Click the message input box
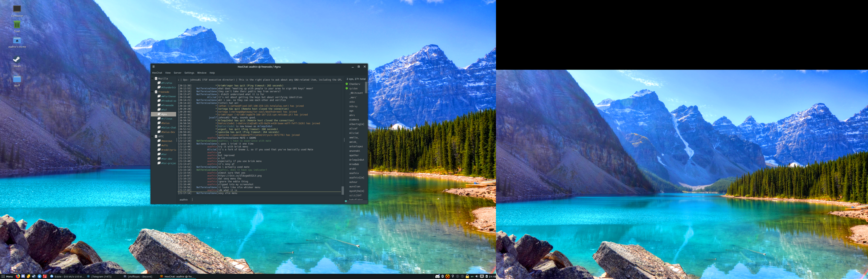Viewport: 868px width, 279px height. click(x=267, y=200)
